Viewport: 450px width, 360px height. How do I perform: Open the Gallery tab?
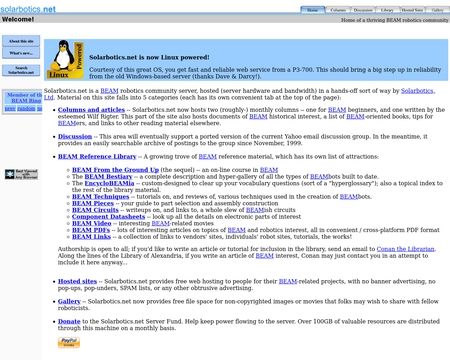pyautogui.click(x=437, y=10)
